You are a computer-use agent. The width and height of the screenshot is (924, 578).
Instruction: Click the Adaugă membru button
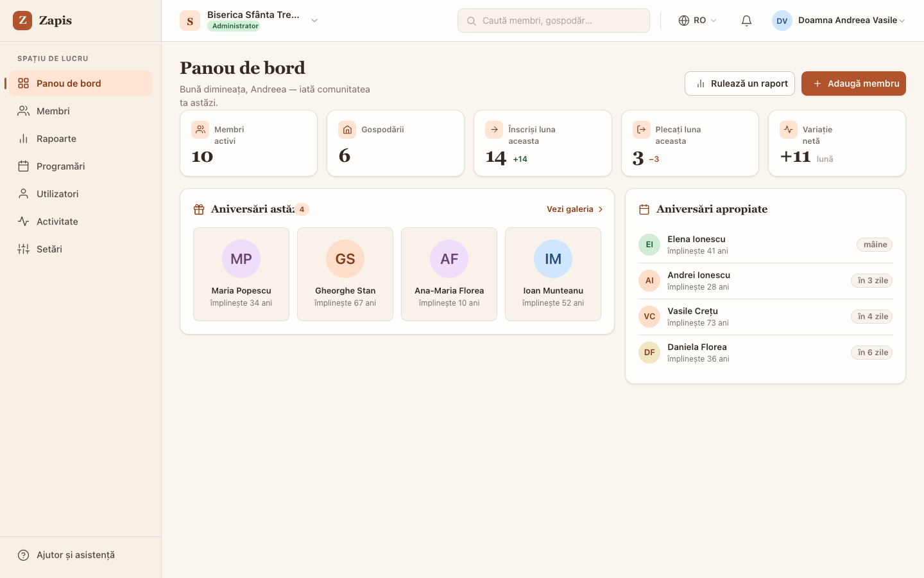(853, 83)
